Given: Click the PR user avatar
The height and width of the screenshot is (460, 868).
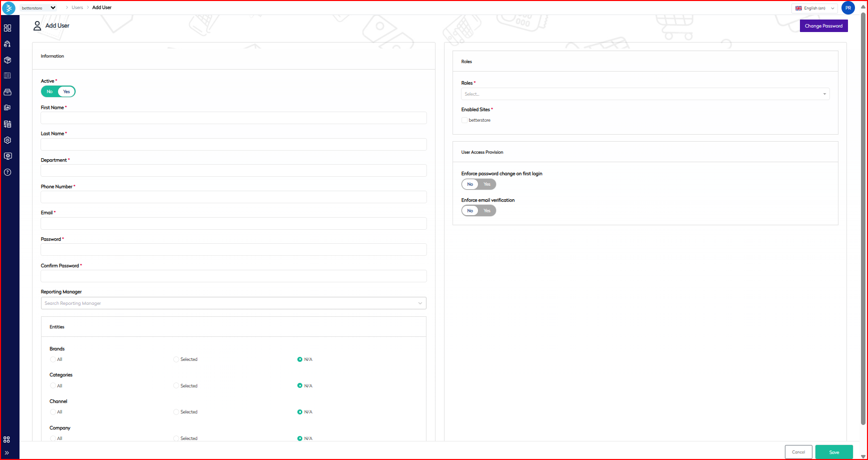Looking at the screenshot, I should (x=848, y=8).
